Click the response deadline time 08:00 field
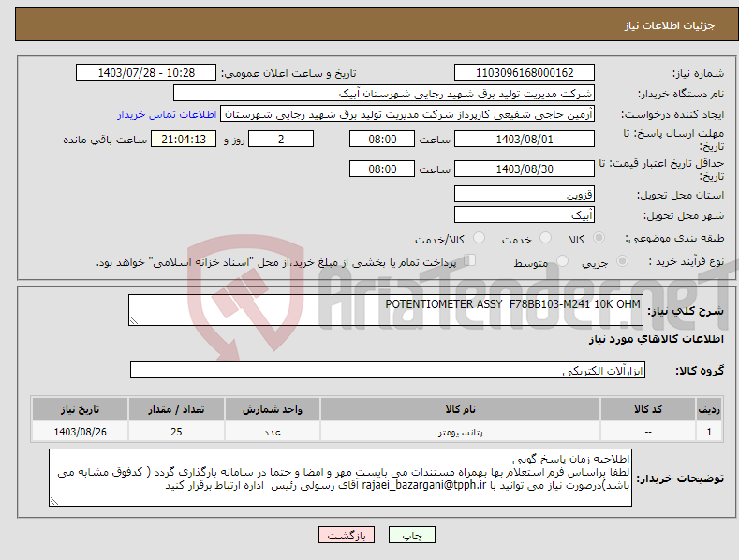This screenshot has height=560, width=739. [382, 139]
